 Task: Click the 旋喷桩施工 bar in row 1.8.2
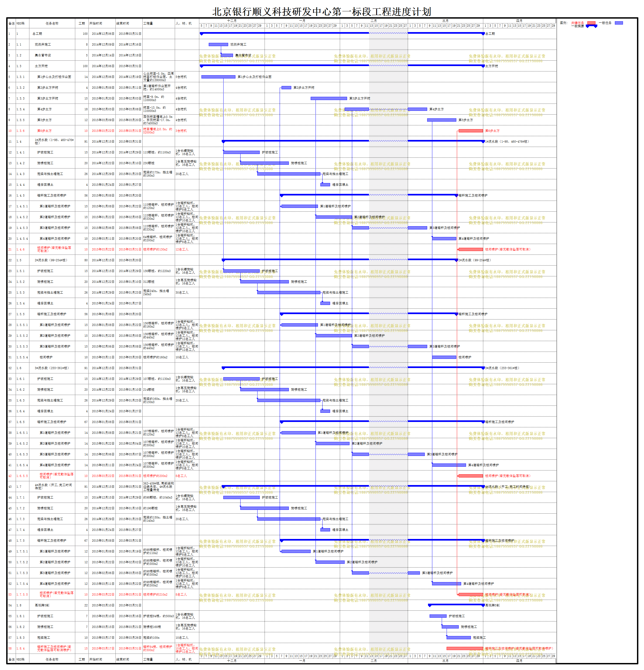click(x=450, y=627)
